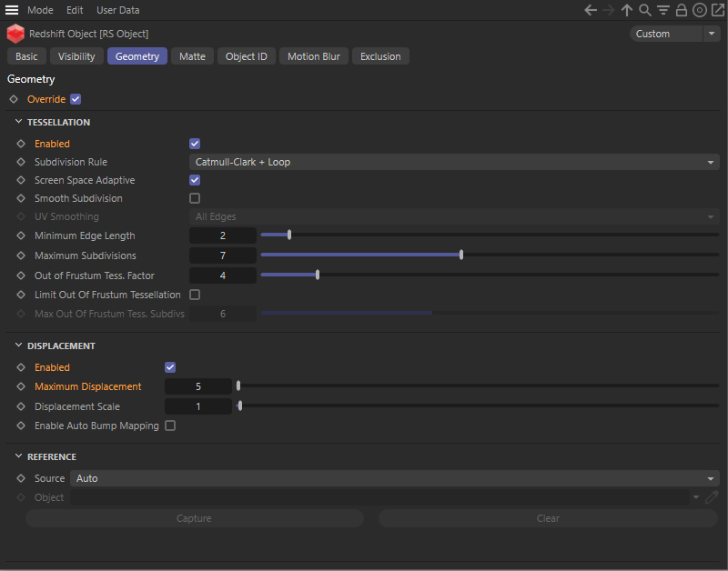Viewport: 728px width, 571px height.
Task: Click the up arrow icon in header
Action: (x=627, y=10)
